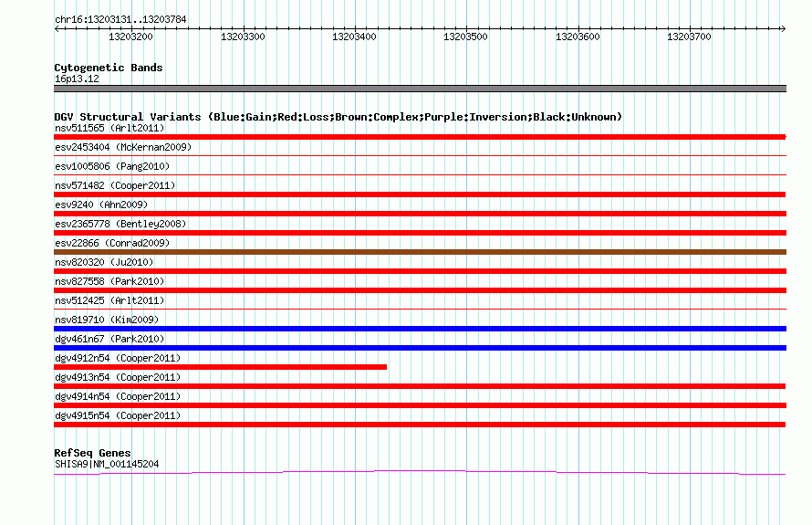Click the dgv4913n54 (Cooper2011) label
This screenshot has height=525, width=812.
point(118,377)
